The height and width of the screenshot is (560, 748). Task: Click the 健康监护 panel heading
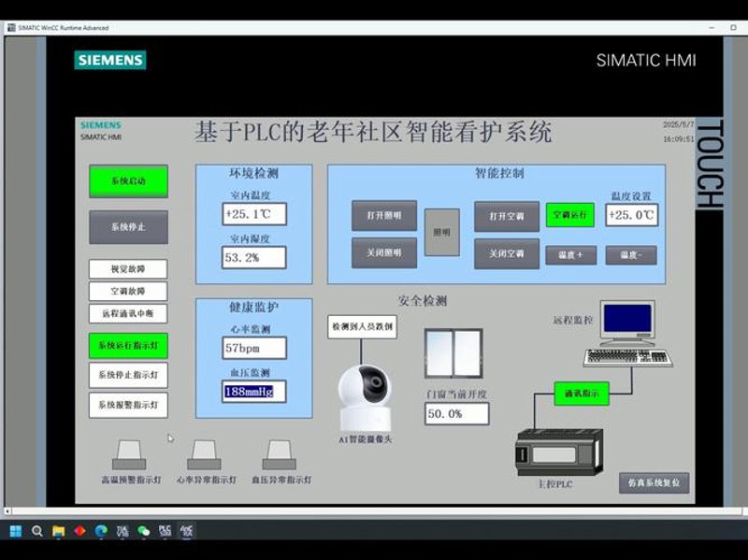tap(253, 308)
